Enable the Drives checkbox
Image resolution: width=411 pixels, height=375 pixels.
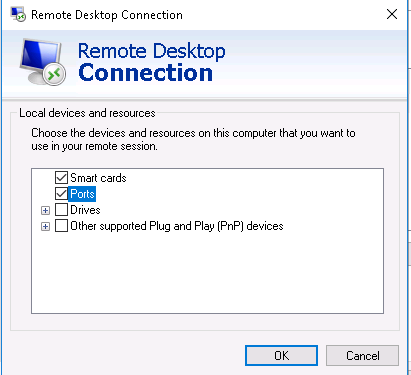tap(61, 210)
